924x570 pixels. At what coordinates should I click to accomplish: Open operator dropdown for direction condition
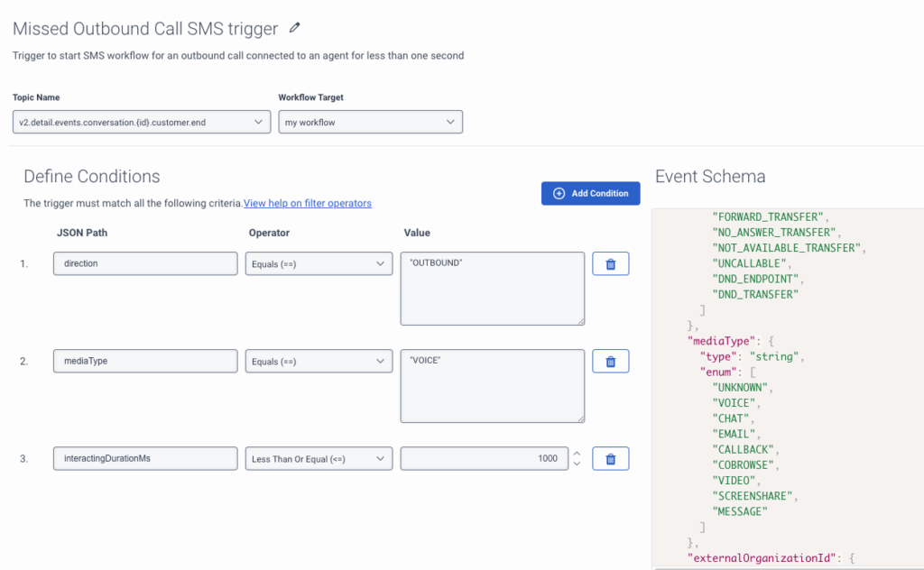pos(319,263)
